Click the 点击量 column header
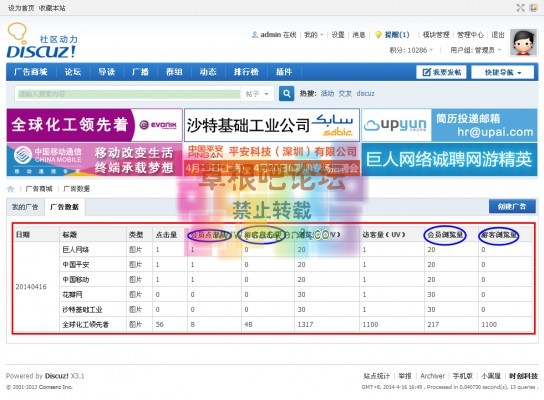Screen dimensions: 544x400 tap(167, 235)
